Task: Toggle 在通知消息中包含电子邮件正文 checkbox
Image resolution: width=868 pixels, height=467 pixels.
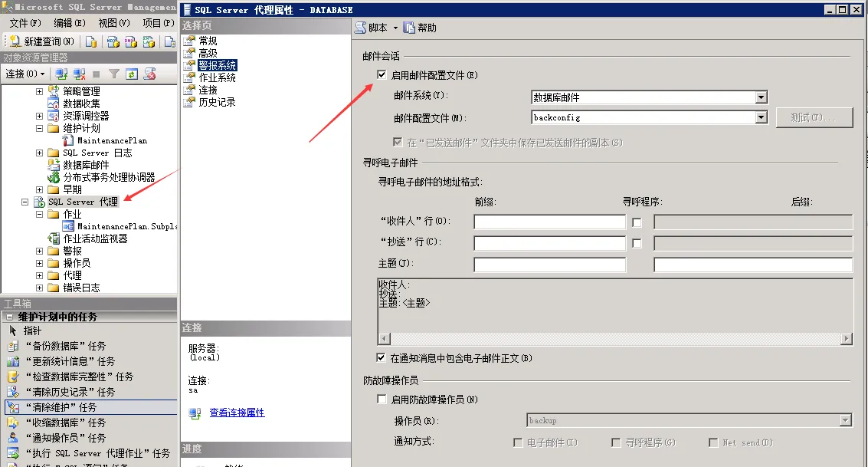Action: pyautogui.click(x=381, y=358)
